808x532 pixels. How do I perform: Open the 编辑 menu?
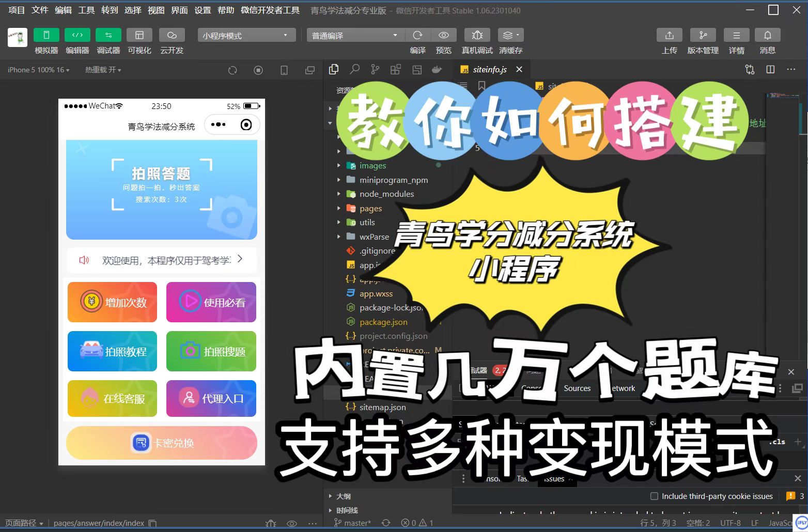63,10
